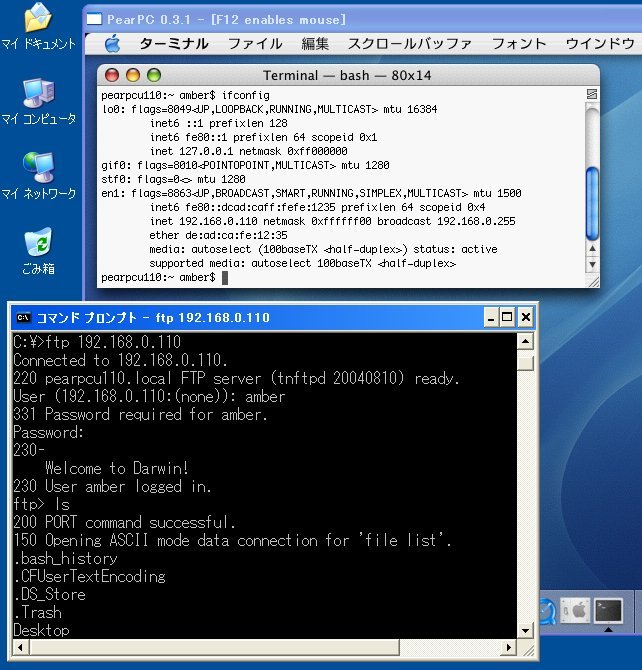
Task: Click the 'gif0: flags=8010' line in Terminal
Action: [245, 165]
